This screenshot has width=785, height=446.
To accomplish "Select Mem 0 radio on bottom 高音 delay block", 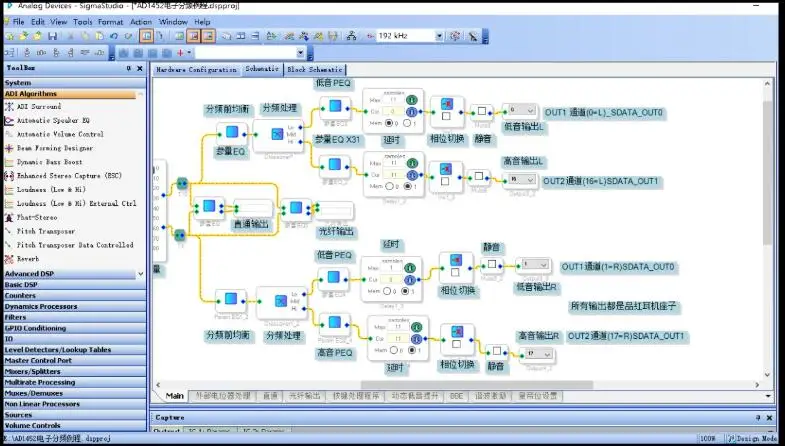I will click(x=394, y=350).
